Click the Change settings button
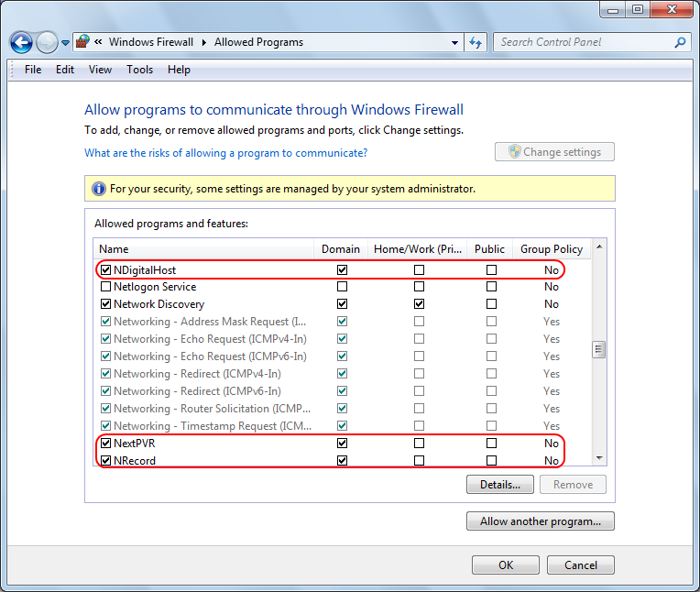Image resolution: width=700 pixels, height=592 pixels. click(554, 152)
